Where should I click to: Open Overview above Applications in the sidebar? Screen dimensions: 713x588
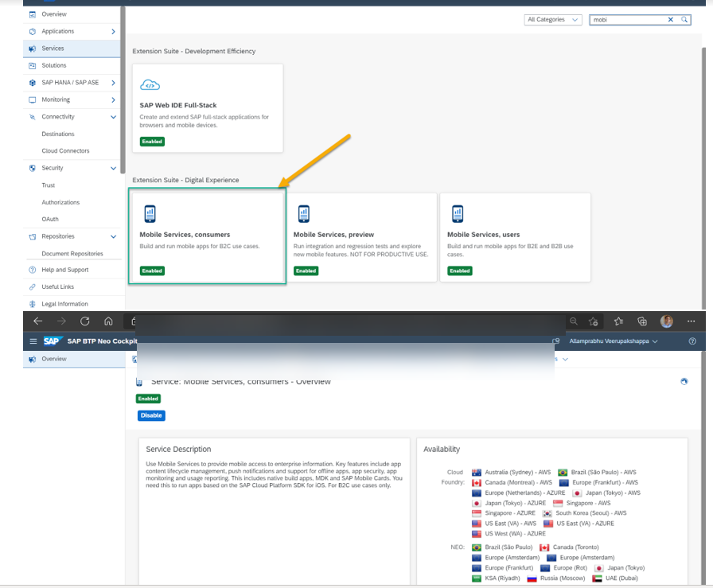pos(54,14)
